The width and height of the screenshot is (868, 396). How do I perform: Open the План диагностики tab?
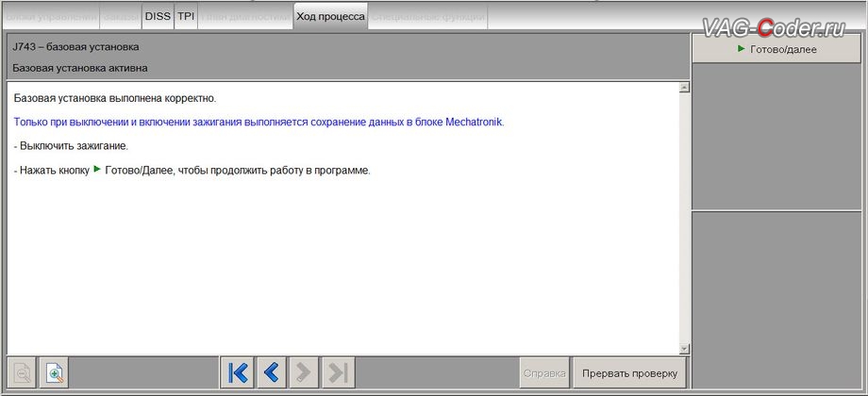[245, 17]
